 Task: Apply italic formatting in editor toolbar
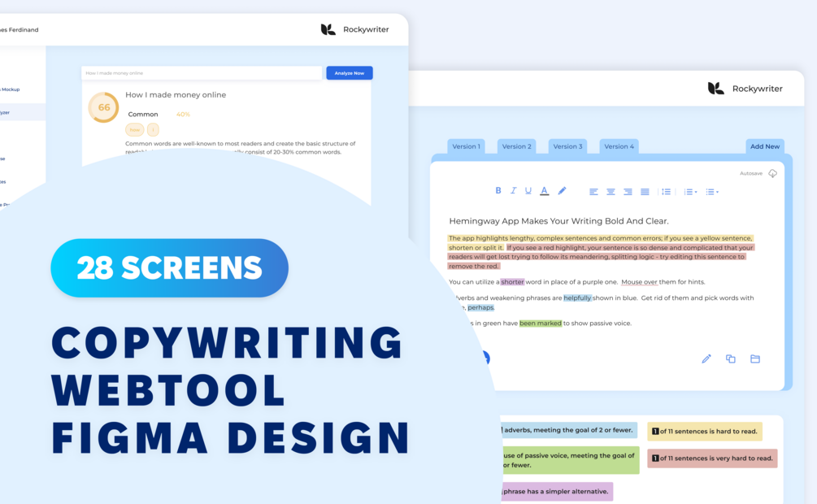(513, 191)
